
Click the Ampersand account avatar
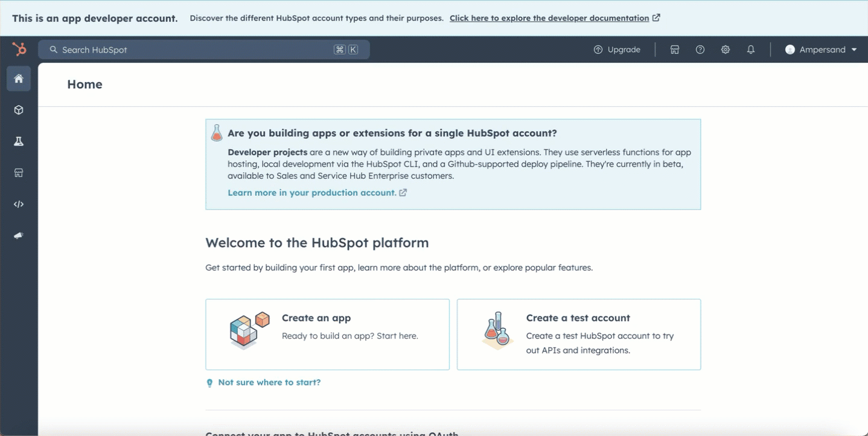click(790, 50)
